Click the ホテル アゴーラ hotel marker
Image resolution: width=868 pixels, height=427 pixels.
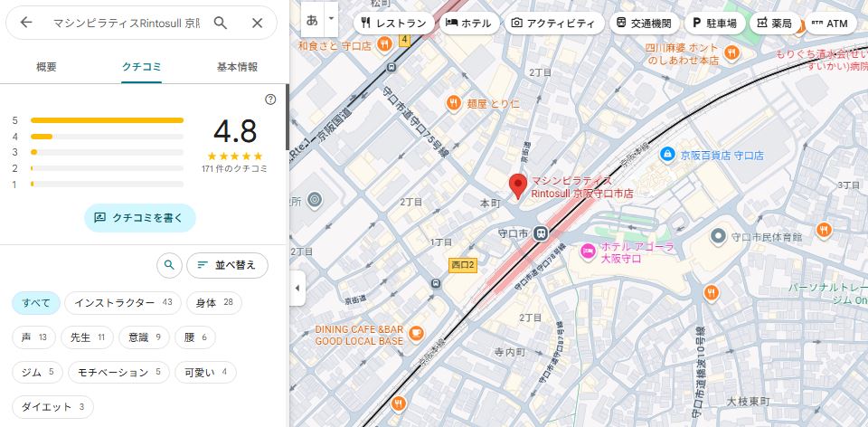pyautogui.click(x=588, y=251)
